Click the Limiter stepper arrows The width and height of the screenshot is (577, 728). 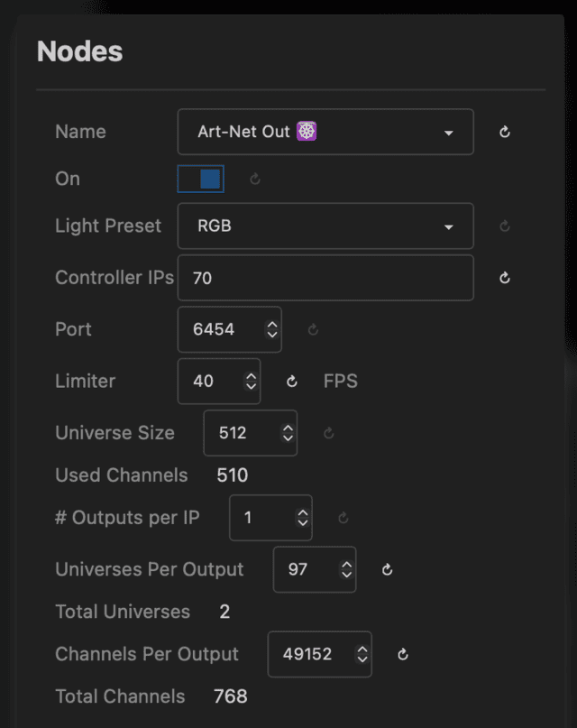[251, 382]
